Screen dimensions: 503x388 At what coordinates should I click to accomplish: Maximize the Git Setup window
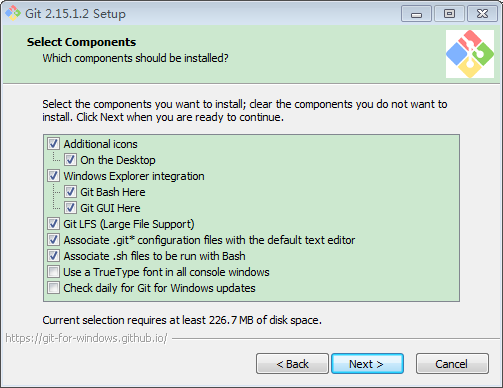449,14
